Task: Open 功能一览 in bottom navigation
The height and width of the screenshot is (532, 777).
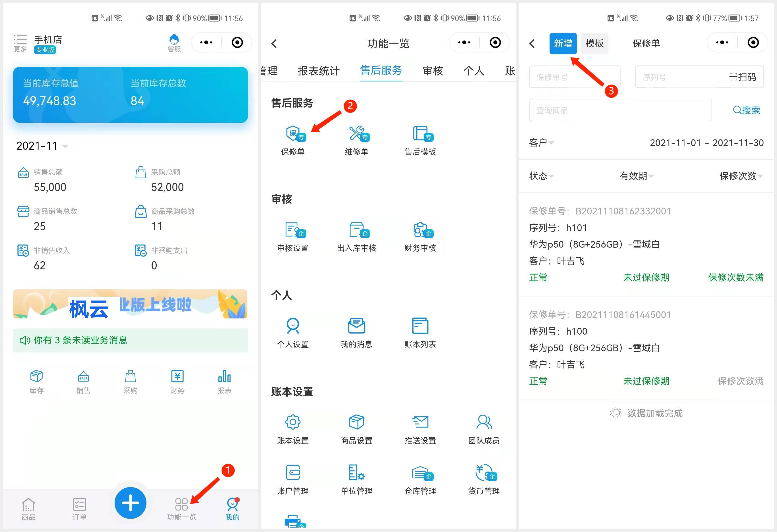Action: click(x=182, y=509)
